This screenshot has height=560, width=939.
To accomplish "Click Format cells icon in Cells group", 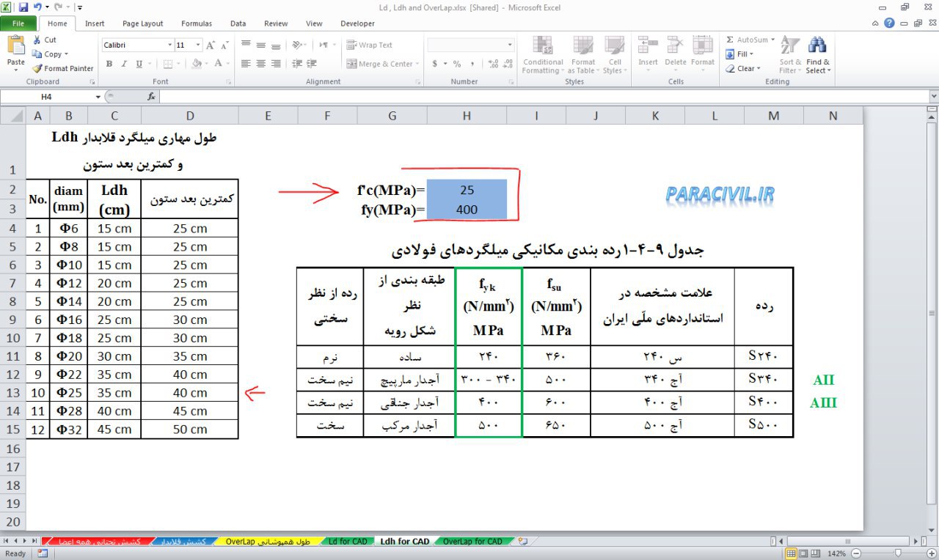I will point(703,45).
